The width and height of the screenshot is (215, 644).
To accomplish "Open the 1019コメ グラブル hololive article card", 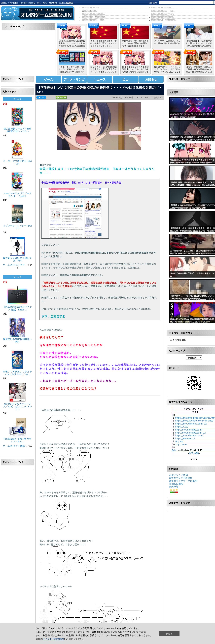I will coord(72,62).
